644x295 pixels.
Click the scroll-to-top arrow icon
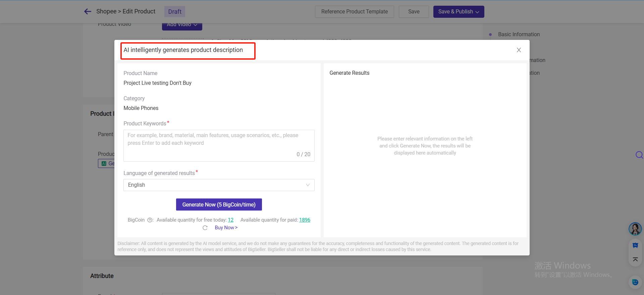coord(635,259)
